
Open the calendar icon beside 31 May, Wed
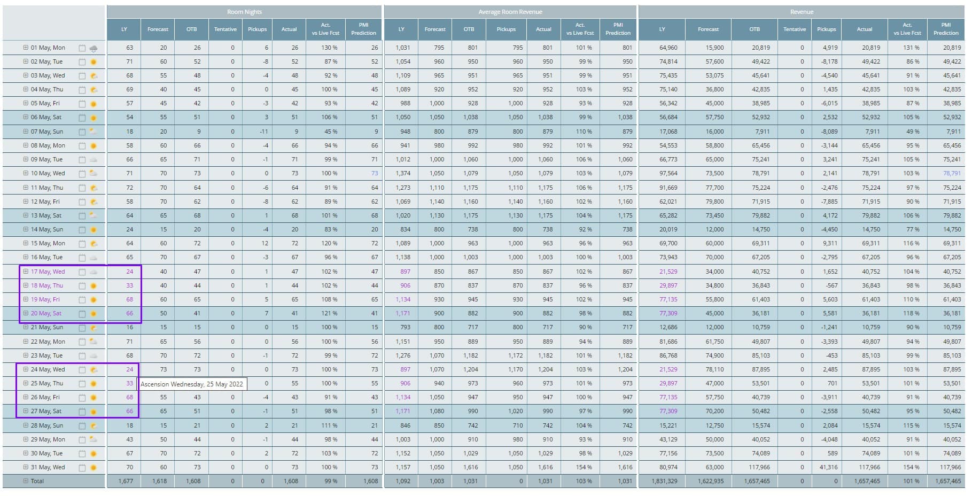pyautogui.click(x=81, y=467)
